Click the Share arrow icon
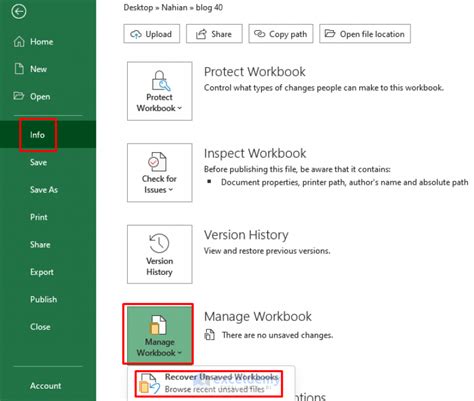Screen dimensions: 474x401 [201, 34]
